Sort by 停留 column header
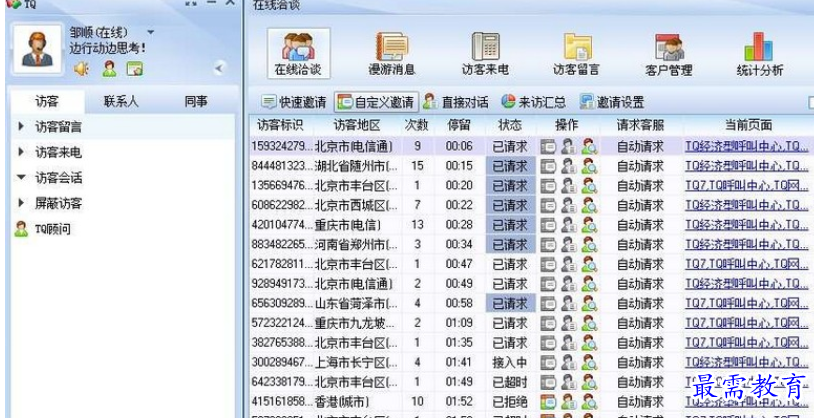The width and height of the screenshot is (814, 418). [x=459, y=125]
